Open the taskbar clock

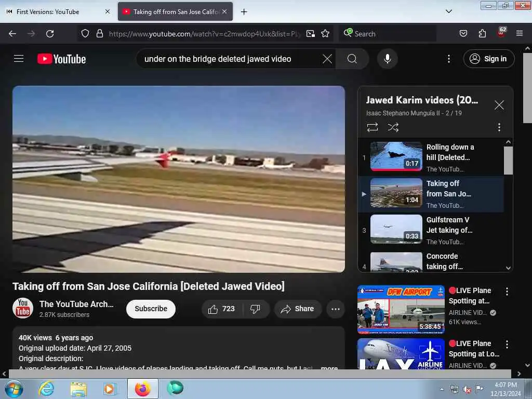(505, 389)
